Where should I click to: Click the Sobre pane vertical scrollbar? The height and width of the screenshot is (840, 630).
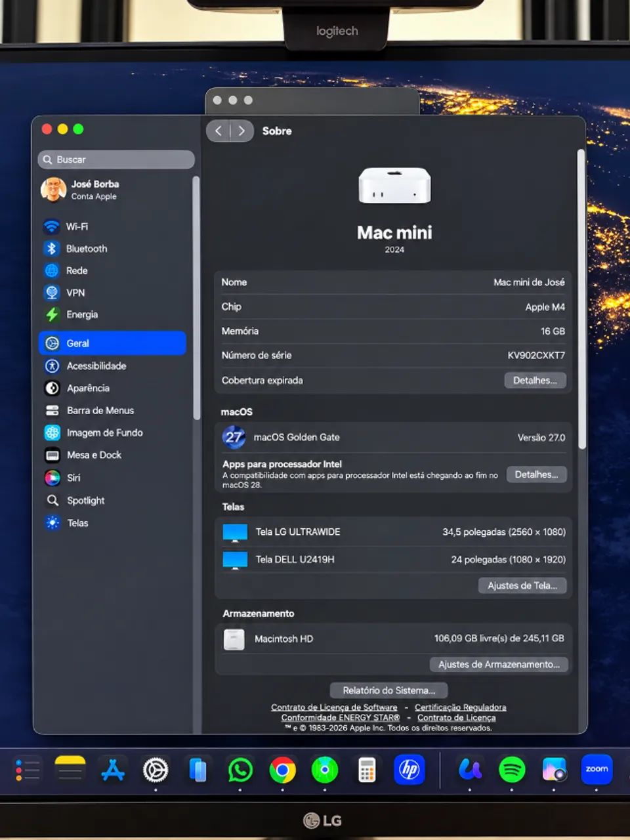581,299
